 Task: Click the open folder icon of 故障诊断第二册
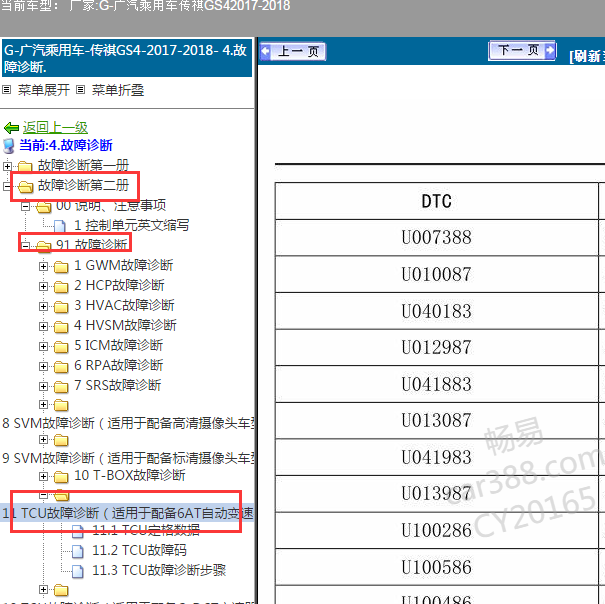25,187
